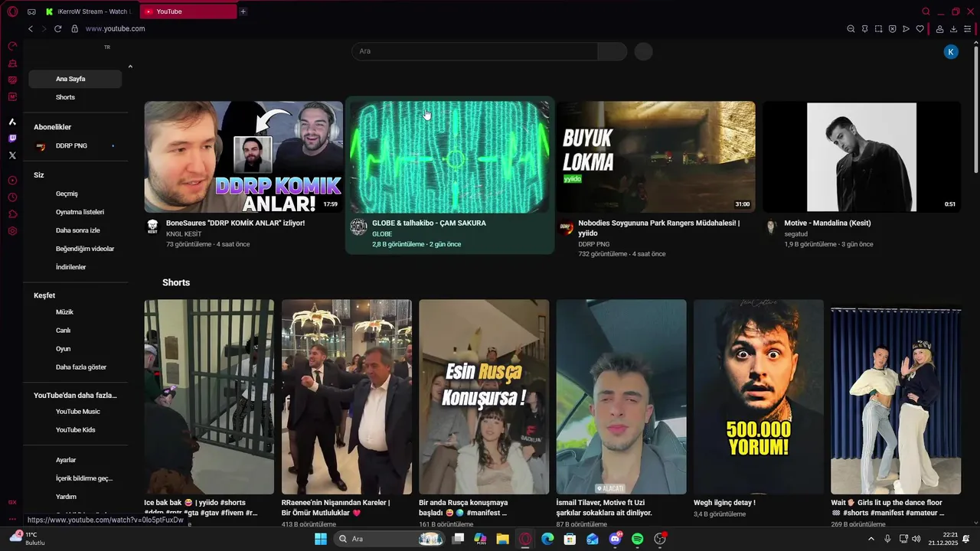Viewport: 980px width, 551px height.
Task: Click the Opera Flow send arrow icon
Action: (x=906, y=29)
